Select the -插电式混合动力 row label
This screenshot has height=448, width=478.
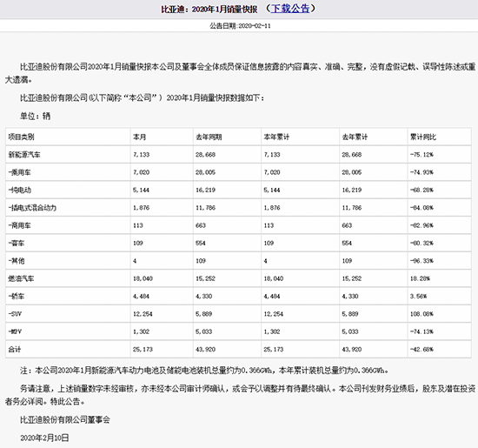[x=32, y=208]
